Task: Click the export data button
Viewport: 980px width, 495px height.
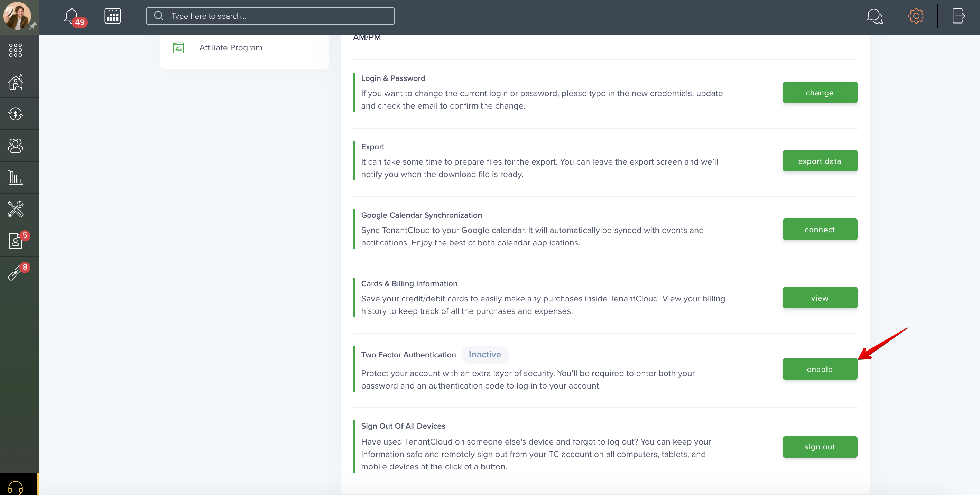Action: coord(820,161)
